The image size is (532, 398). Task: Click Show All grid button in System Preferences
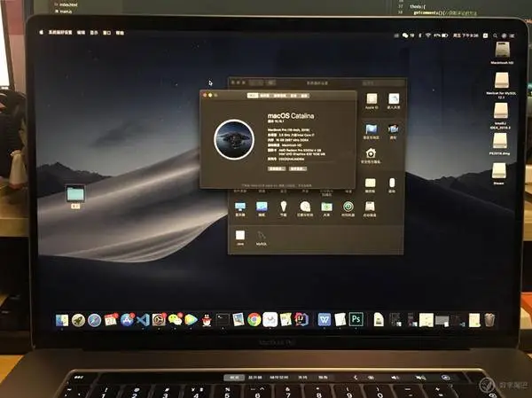coord(271,82)
